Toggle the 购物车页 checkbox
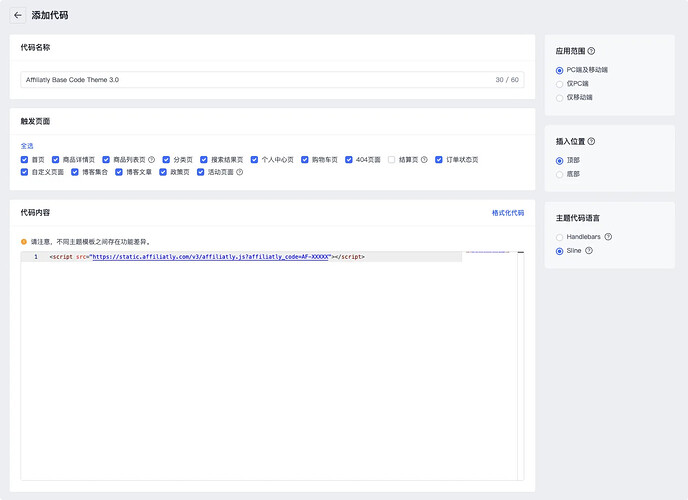The width and height of the screenshot is (688, 500). point(305,160)
